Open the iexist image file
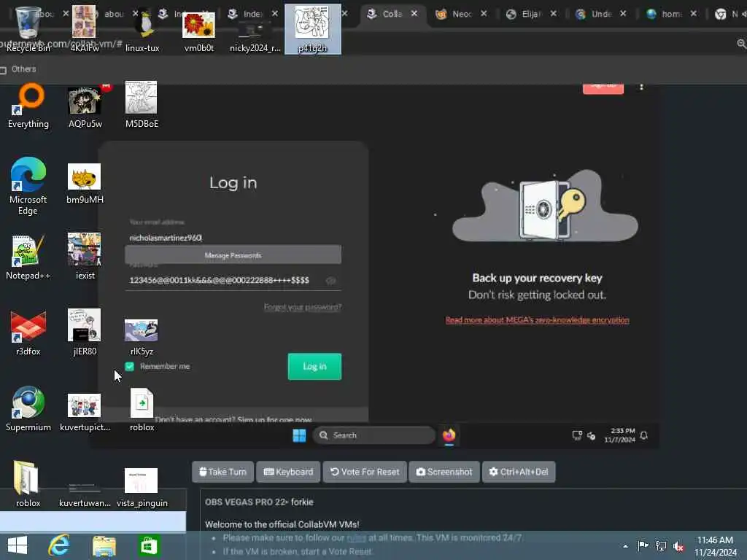The image size is (747, 560). [x=85, y=257]
